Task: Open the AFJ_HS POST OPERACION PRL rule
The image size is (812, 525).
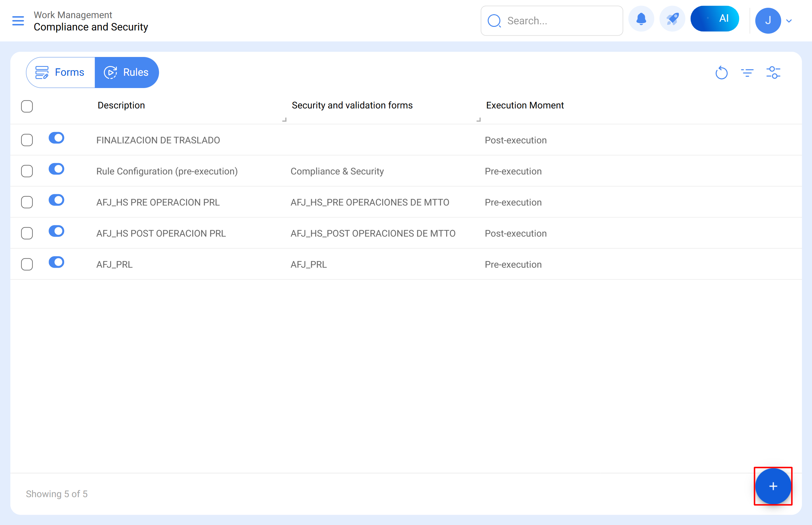Action: pyautogui.click(x=161, y=233)
